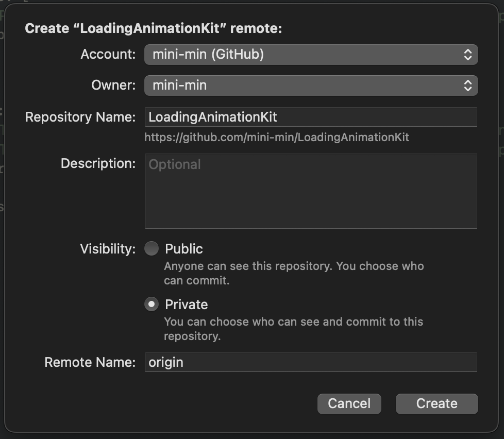Click the Visibility: label
The height and width of the screenshot is (439, 504).
point(108,249)
